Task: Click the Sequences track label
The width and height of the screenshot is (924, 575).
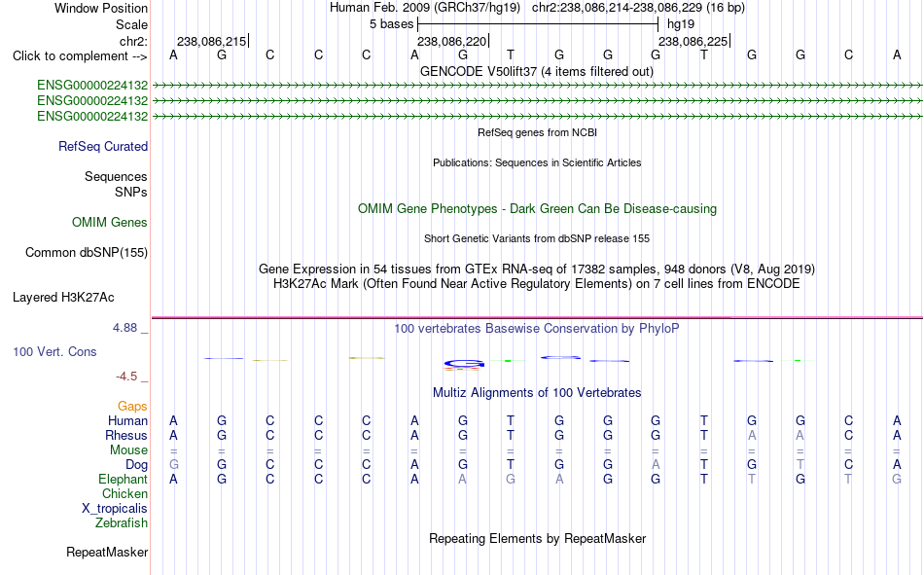Action: point(116,176)
